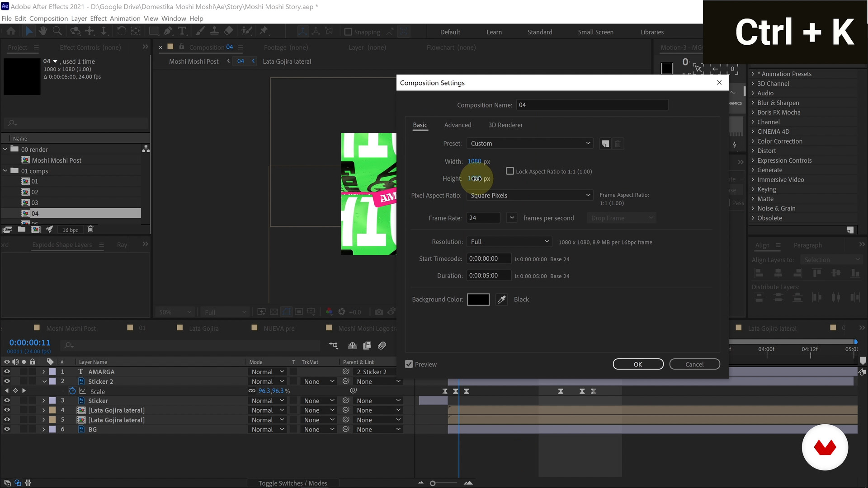This screenshot has height=488, width=868.
Task: Open the Animation menu
Action: click(x=125, y=19)
